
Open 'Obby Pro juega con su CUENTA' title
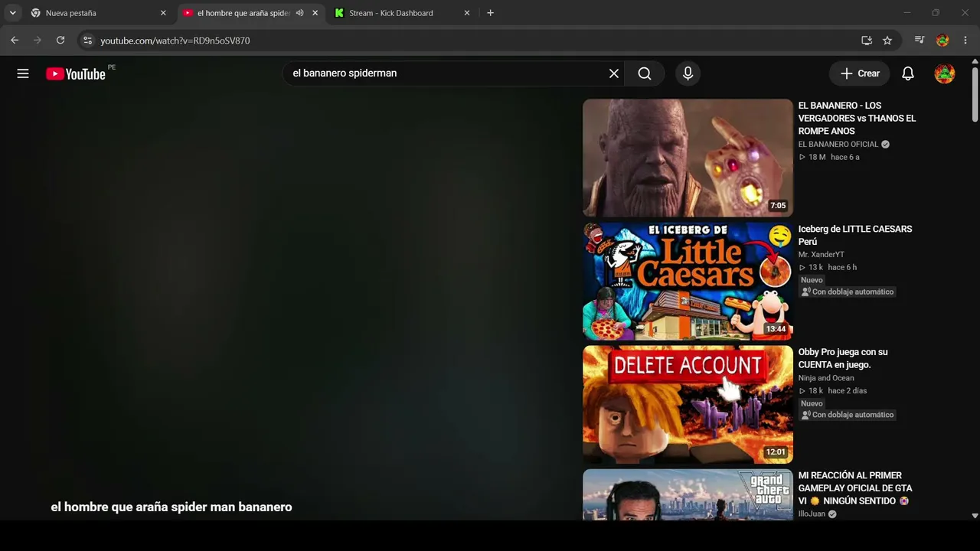(843, 358)
